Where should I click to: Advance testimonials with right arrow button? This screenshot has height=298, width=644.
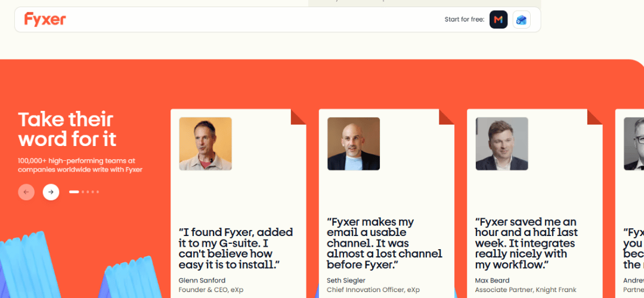pyautogui.click(x=51, y=192)
